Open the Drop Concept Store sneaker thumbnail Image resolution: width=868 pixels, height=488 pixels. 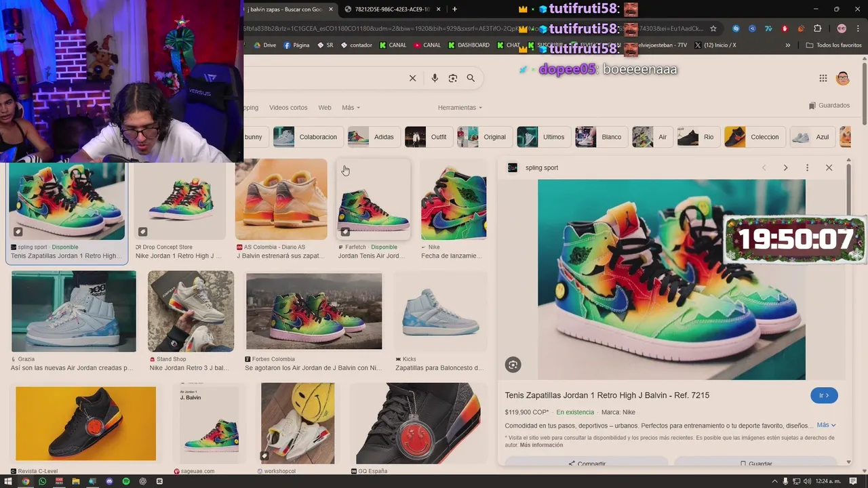click(180, 200)
